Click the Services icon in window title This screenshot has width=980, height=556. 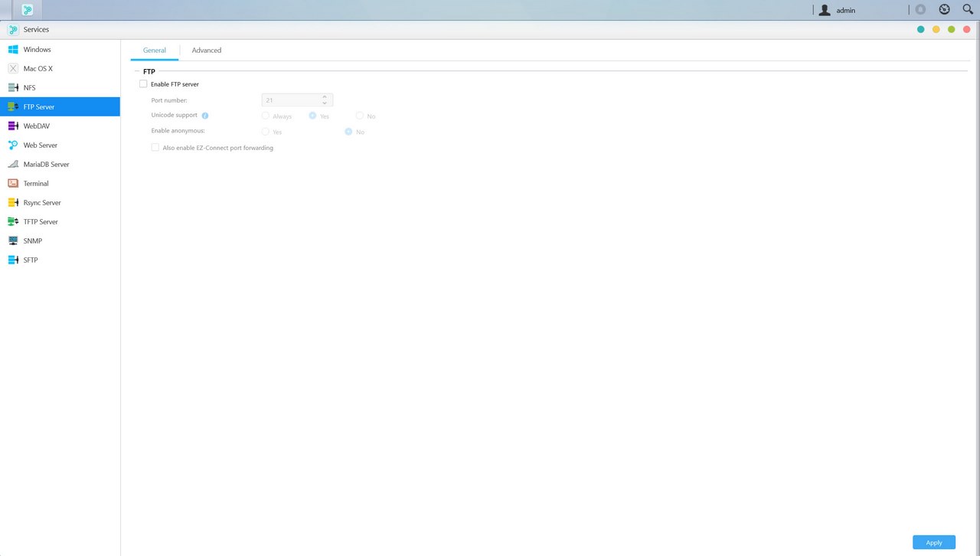pos(13,29)
